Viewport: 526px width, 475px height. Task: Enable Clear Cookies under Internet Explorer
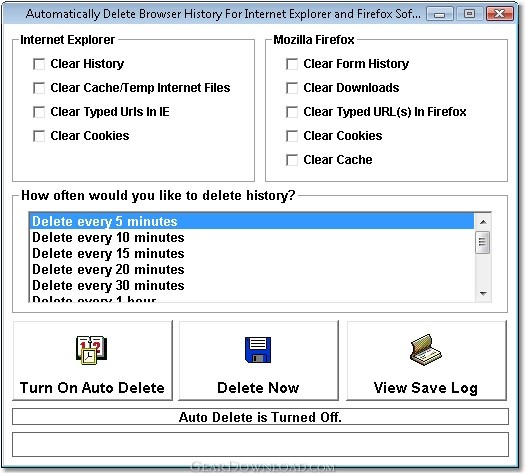(x=39, y=136)
